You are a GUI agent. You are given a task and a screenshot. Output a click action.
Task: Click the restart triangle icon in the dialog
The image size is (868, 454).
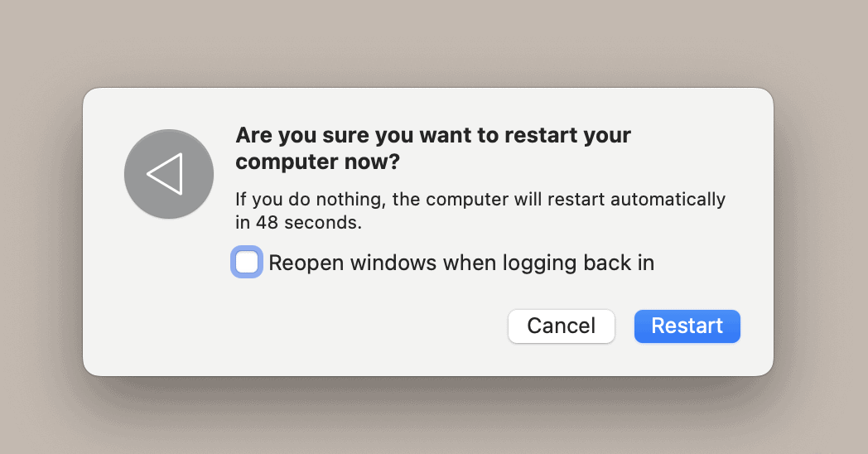tap(166, 174)
